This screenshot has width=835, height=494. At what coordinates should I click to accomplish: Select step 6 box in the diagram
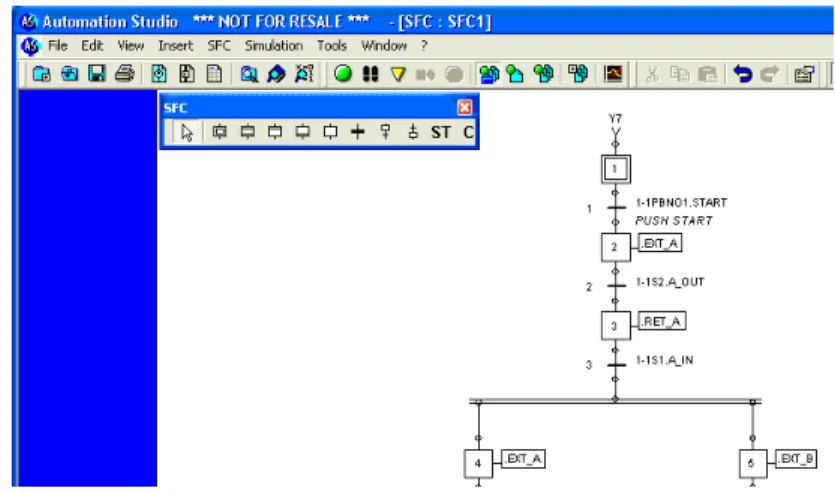pos(753,464)
